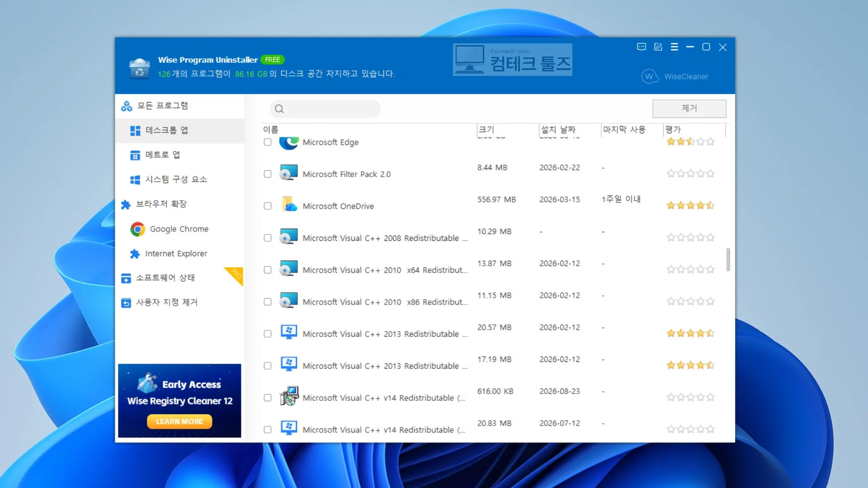Click the Microsoft Filter Pack 2.0 icon

click(288, 173)
